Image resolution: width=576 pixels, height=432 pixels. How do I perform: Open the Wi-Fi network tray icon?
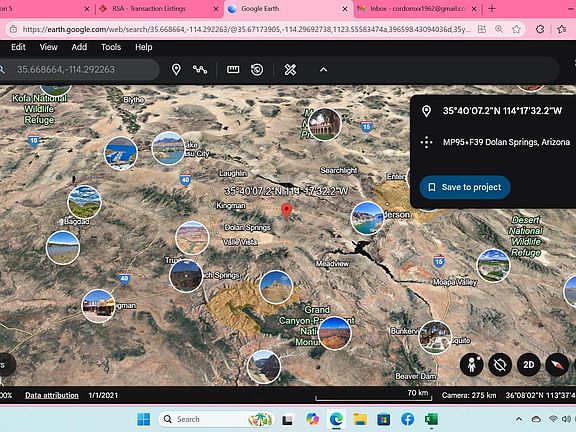click(x=553, y=419)
